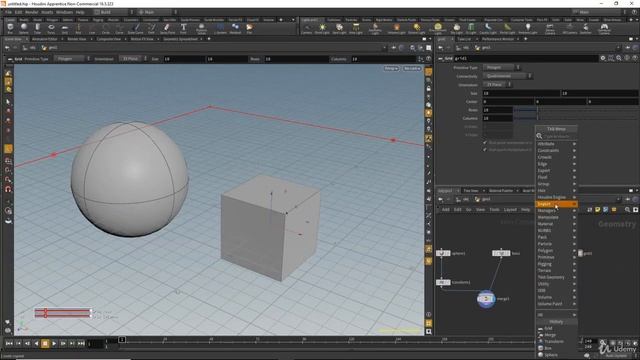Open the Connectivity dropdown
Screen dimensions: 640x360
tap(507, 76)
